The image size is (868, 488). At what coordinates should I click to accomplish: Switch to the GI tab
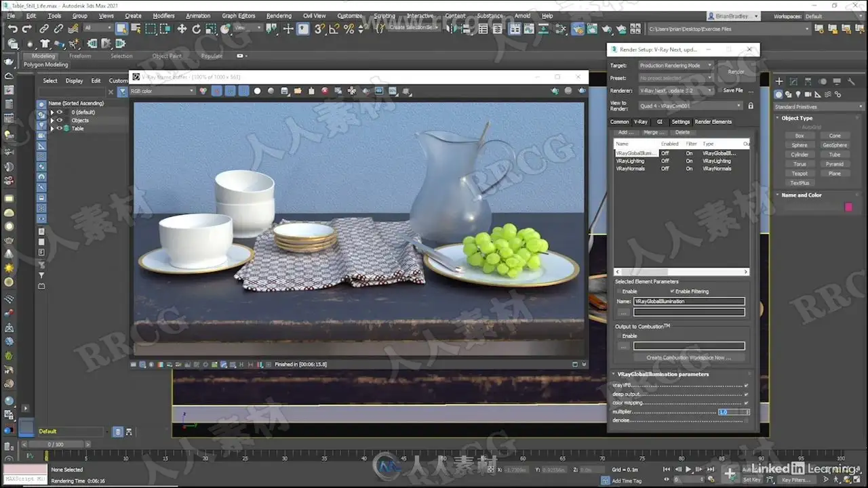point(659,122)
